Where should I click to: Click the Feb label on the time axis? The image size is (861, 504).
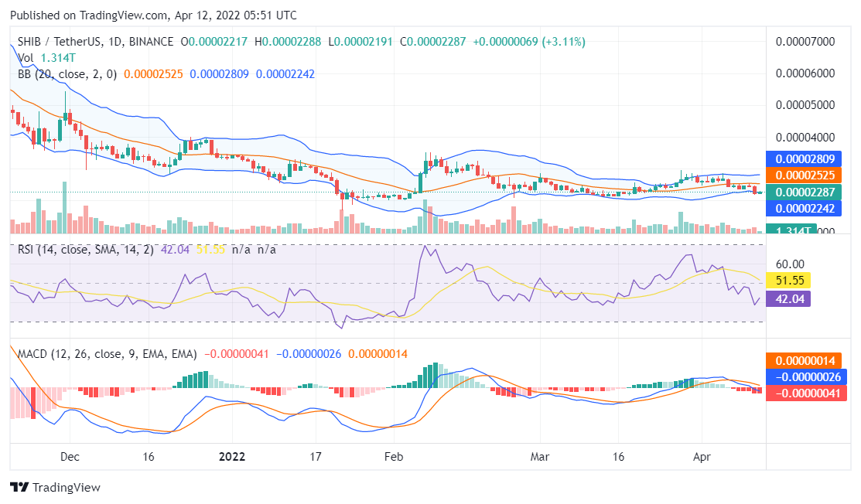coord(393,457)
